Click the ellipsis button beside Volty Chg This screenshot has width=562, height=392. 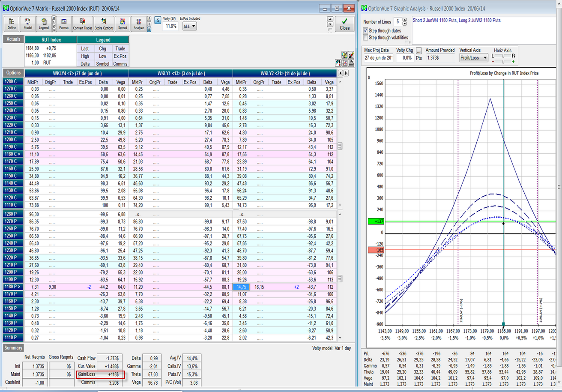pyautogui.click(x=419, y=51)
